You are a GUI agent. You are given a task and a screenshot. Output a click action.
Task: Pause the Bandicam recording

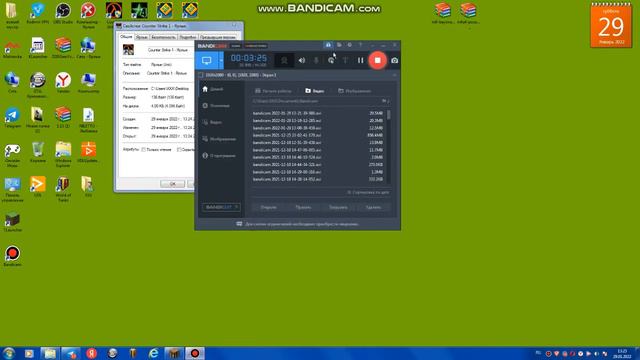(x=360, y=60)
